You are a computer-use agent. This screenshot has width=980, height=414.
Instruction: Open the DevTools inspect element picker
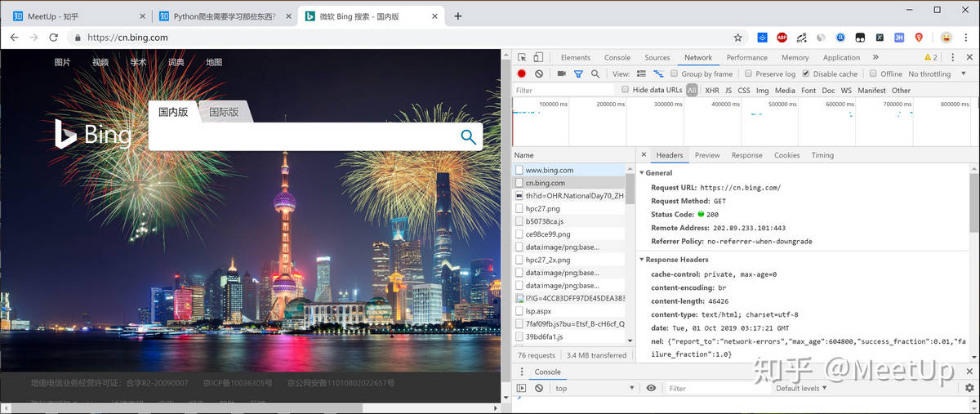pos(522,57)
